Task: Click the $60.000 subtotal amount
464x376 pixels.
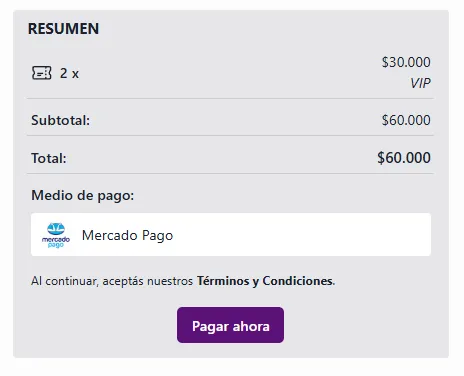Action: pos(406,120)
